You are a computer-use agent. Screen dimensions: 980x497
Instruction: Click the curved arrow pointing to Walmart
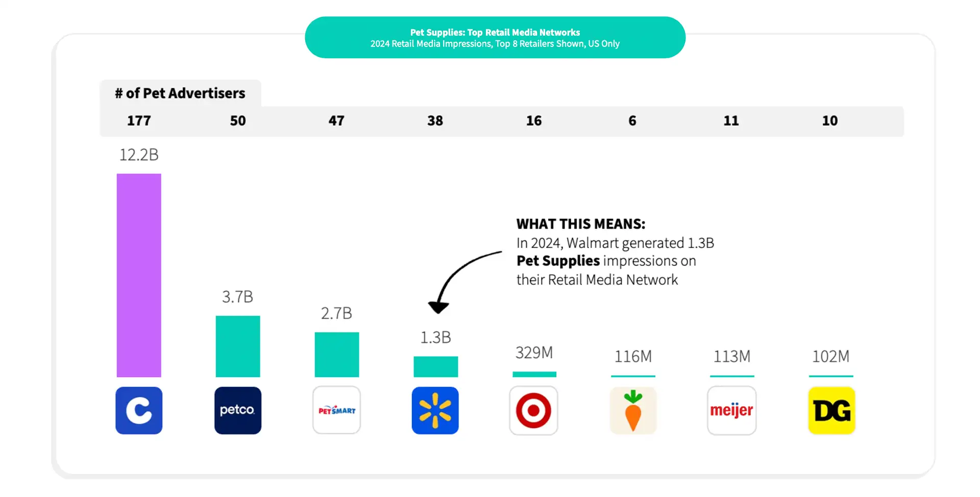tap(462, 282)
